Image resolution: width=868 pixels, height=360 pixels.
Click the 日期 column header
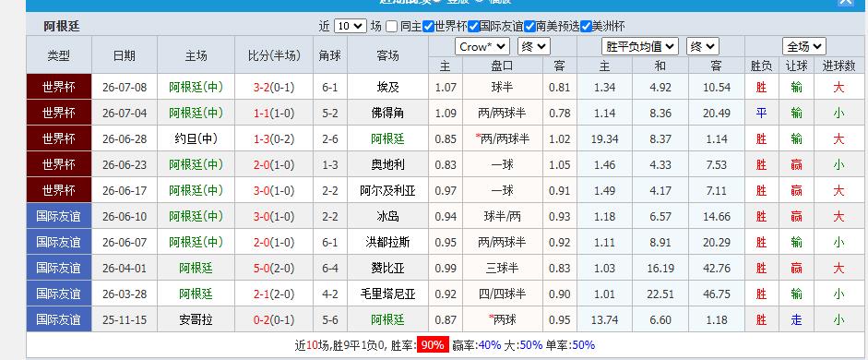125,54
